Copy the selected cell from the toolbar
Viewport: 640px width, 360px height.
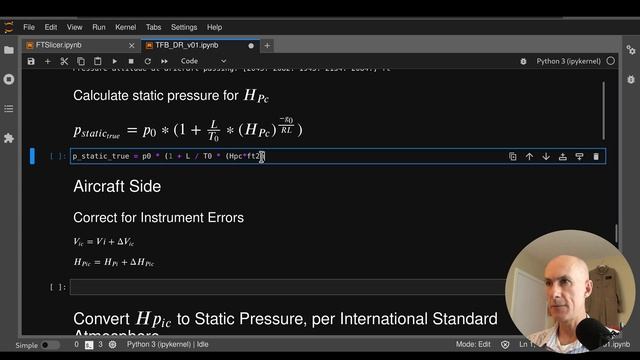[x=81, y=61]
